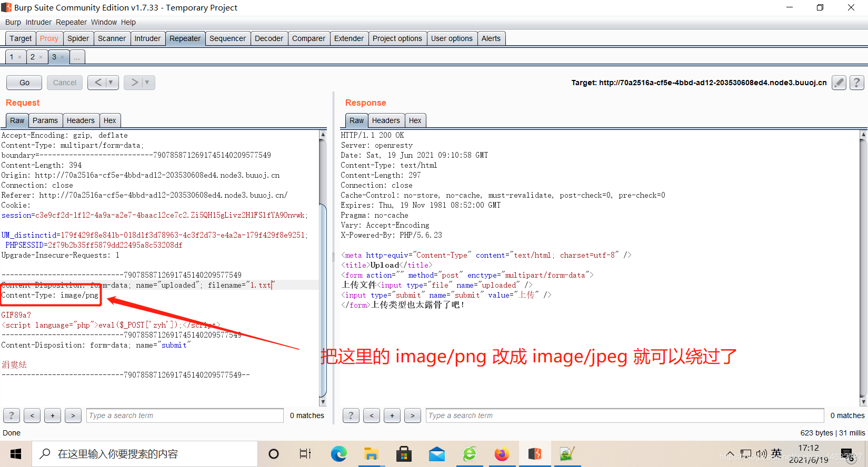868x467 pixels.
Task: Open the Intruder menu in menu bar
Action: pyautogui.click(x=38, y=22)
